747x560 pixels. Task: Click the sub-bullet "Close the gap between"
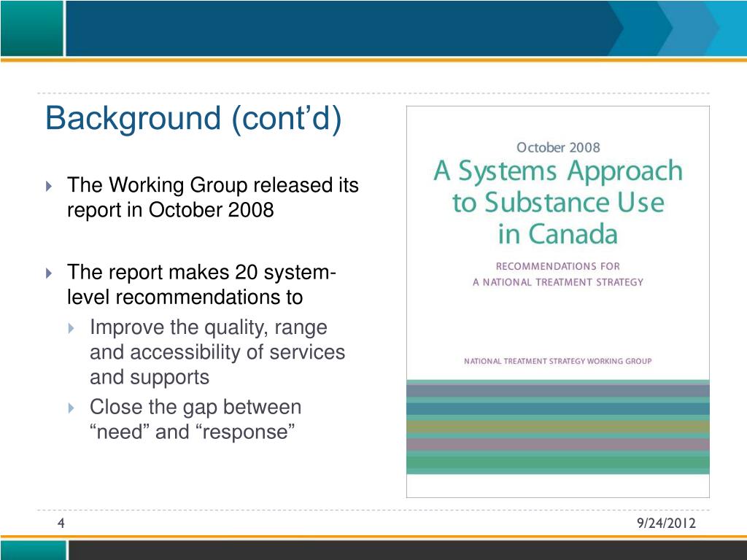click(x=196, y=407)
